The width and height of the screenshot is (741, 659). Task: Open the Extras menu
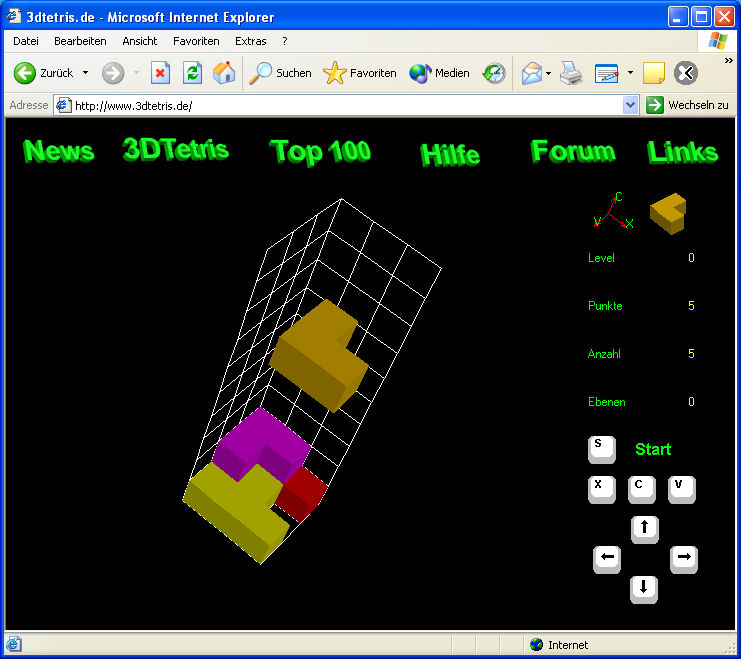point(250,41)
